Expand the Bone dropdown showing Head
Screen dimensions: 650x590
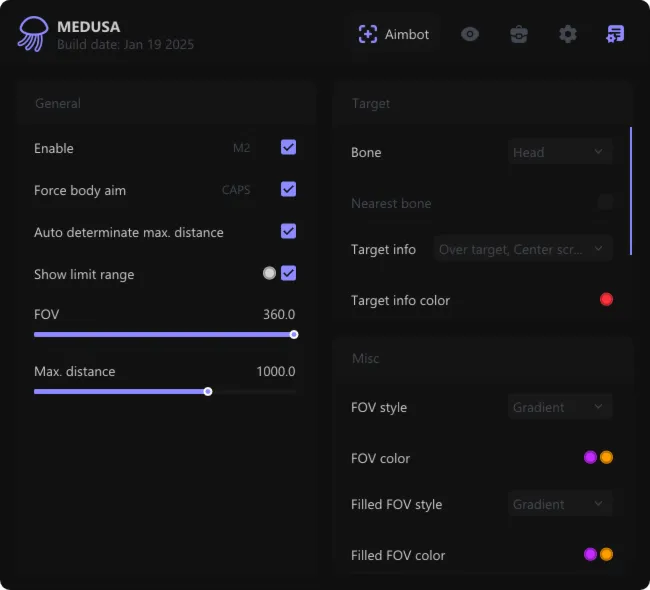[x=560, y=152]
